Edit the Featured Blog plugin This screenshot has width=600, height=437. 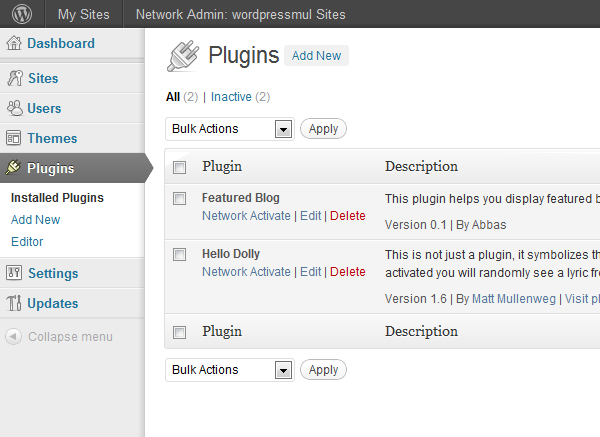[x=311, y=216]
